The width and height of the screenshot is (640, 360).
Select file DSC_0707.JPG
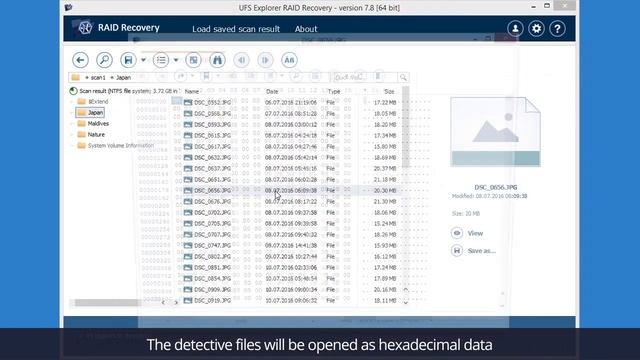tap(212, 235)
